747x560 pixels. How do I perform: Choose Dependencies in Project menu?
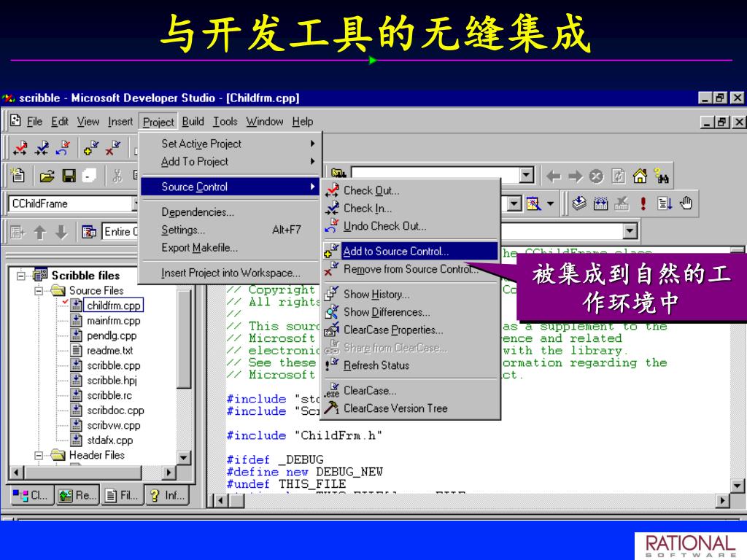(231, 212)
